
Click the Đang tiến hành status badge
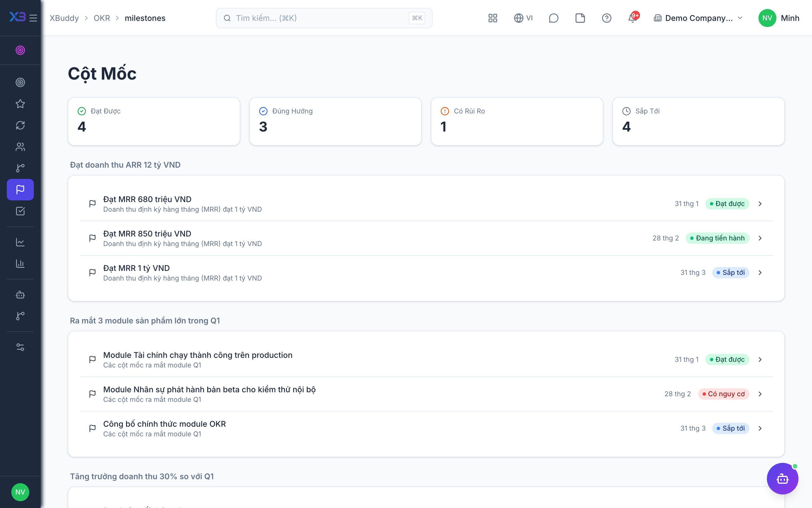point(717,238)
